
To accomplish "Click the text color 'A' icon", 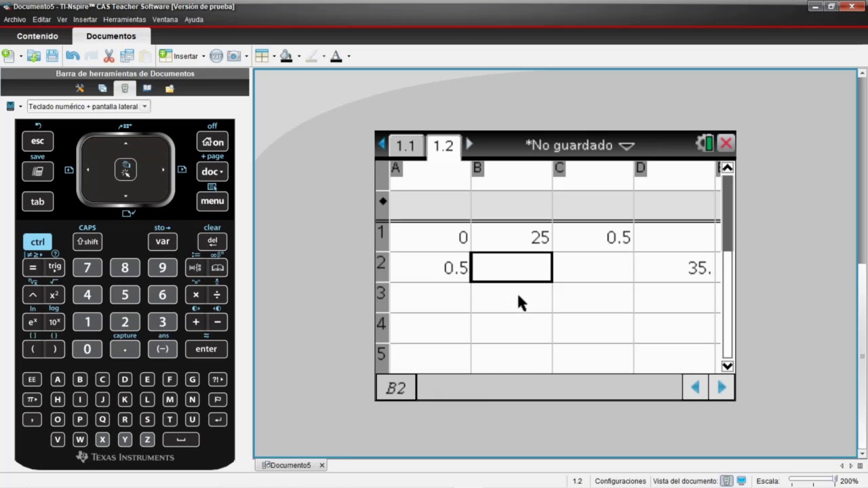I will coord(336,56).
